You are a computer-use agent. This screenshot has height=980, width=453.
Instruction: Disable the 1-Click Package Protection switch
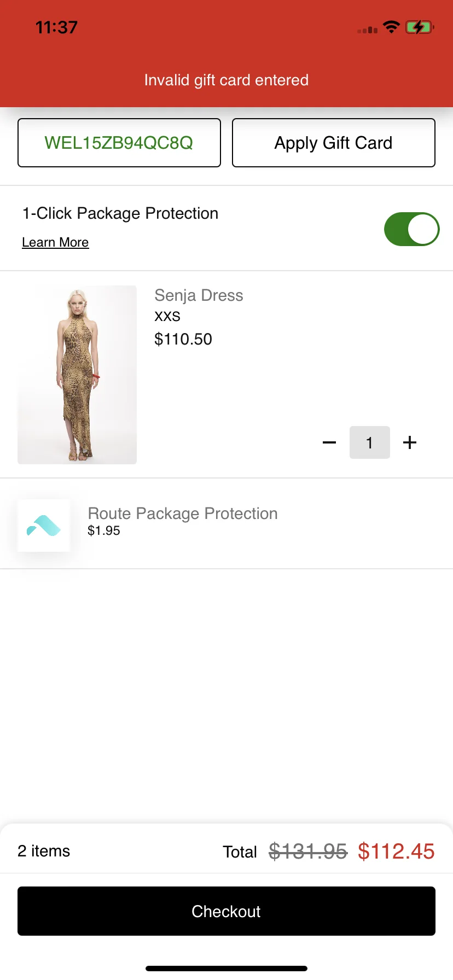pyautogui.click(x=411, y=229)
